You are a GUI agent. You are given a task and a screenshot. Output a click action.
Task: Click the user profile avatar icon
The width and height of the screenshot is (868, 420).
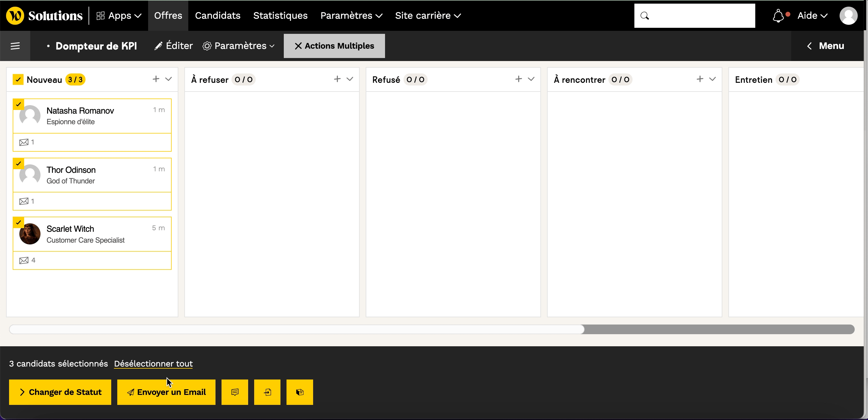(x=848, y=16)
